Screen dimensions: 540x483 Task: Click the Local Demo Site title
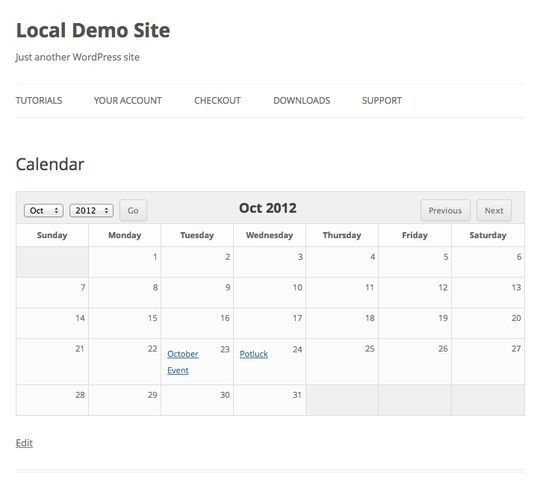click(x=93, y=30)
